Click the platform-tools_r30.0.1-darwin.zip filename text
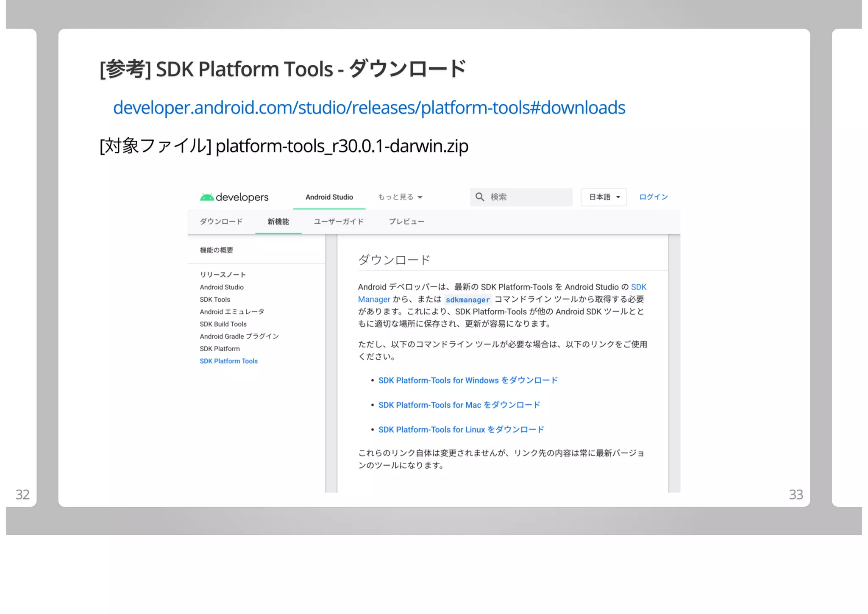 342,146
